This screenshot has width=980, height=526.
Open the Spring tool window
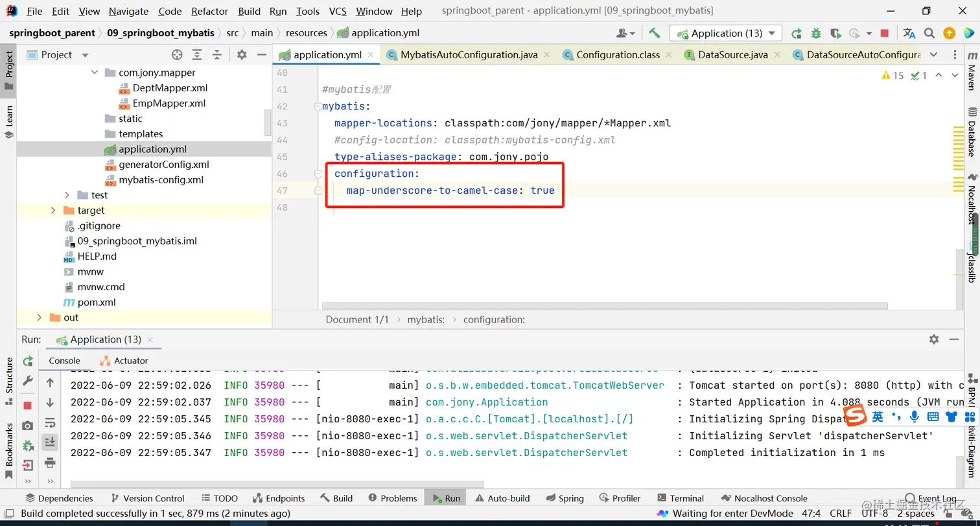pos(565,498)
